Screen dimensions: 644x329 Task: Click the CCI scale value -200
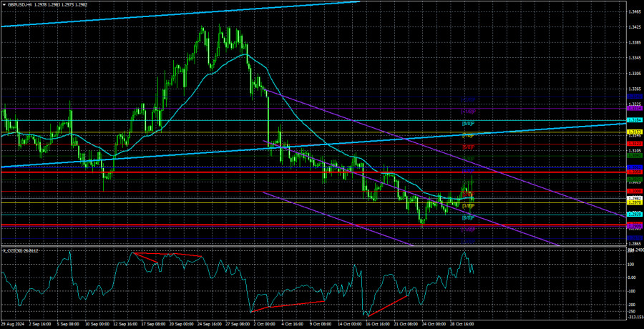pyautogui.click(x=632, y=305)
